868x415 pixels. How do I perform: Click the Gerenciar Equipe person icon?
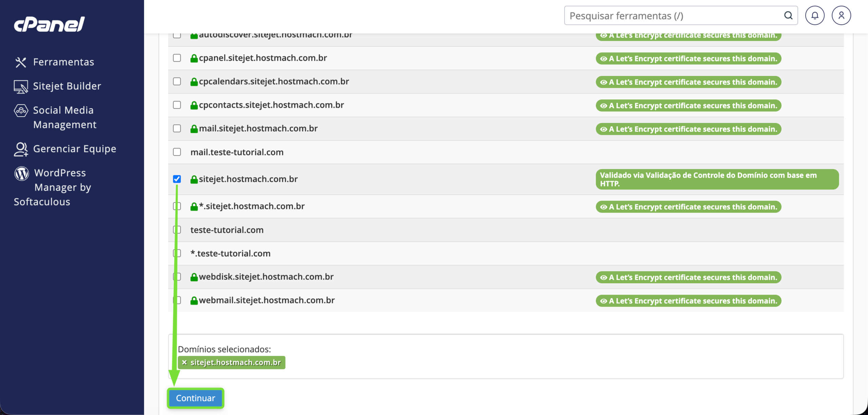[21, 149]
